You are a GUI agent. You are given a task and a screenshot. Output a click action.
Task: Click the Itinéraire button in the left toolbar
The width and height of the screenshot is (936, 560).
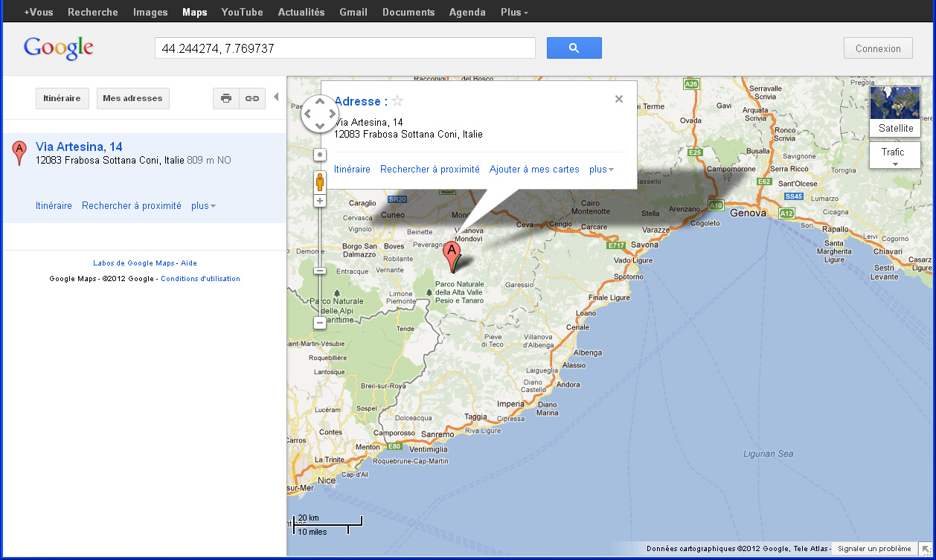coord(62,98)
